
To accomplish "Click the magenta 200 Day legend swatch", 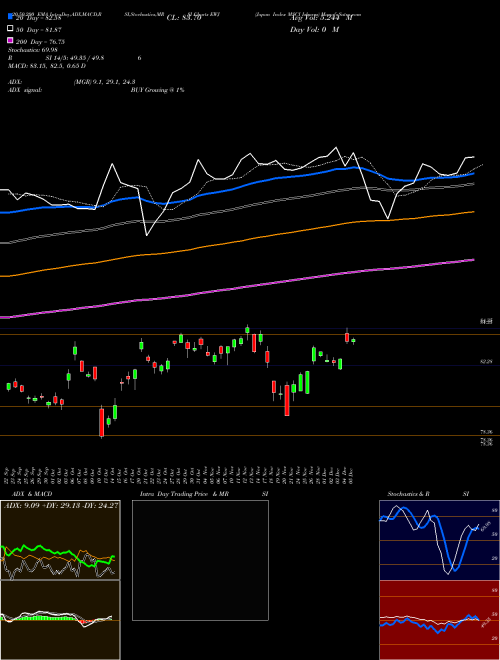I will (11, 40).
